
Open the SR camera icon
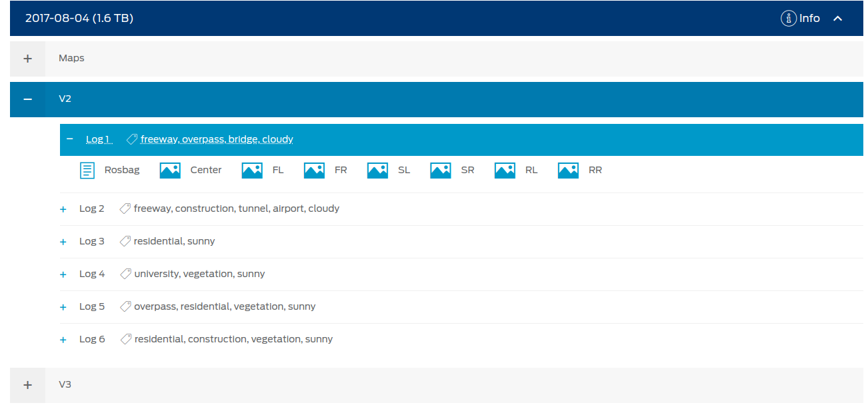440,170
